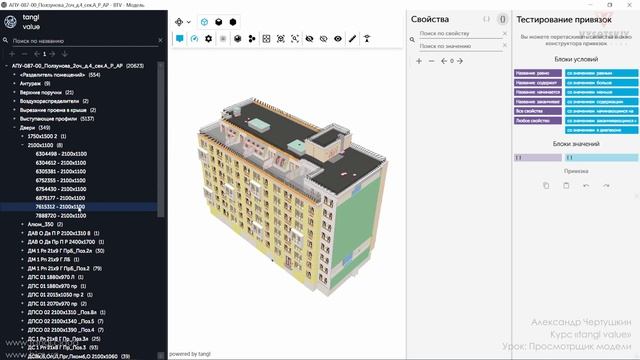Click the right arrow in the Свойства panel
This screenshot has width=640, height=360.
[x=460, y=61]
